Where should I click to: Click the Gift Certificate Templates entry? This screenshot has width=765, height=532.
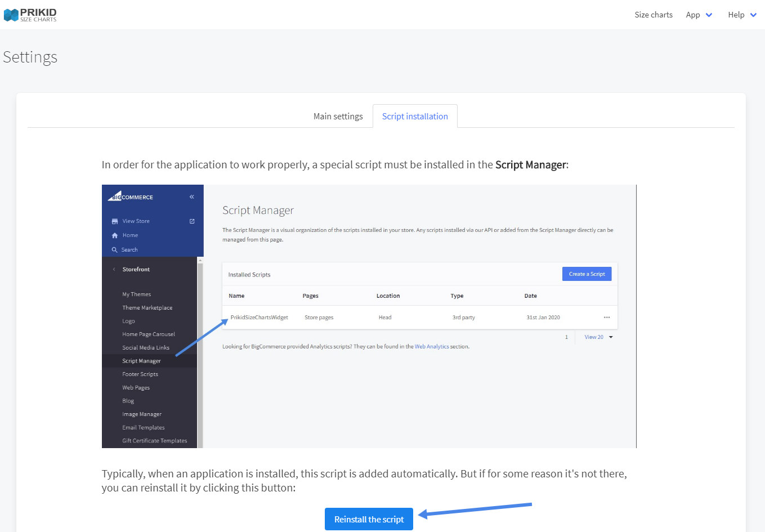[155, 441]
